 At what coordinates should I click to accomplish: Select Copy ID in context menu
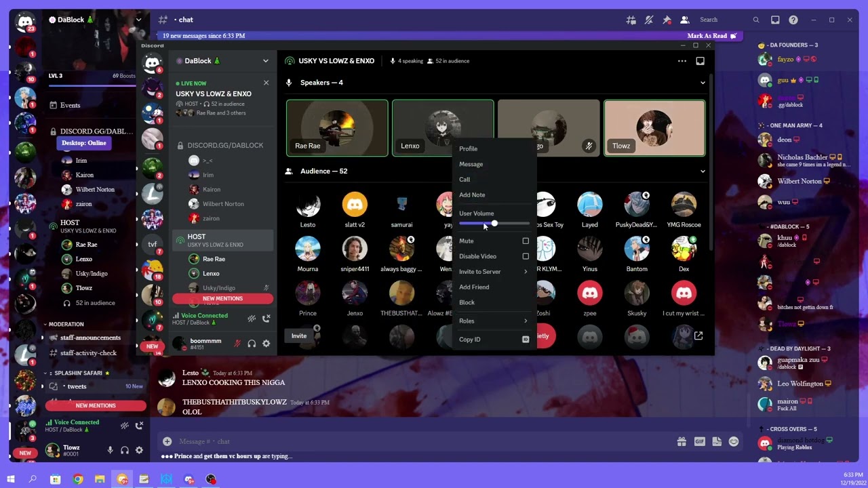494,339
